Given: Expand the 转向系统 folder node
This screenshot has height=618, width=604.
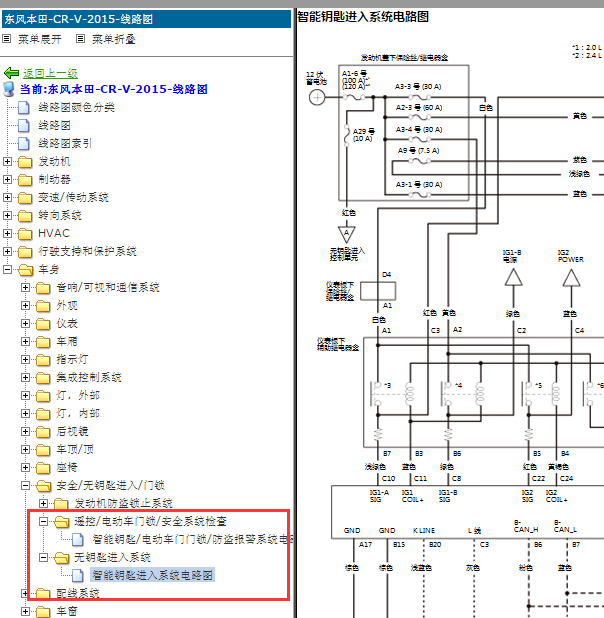Looking at the screenshot, I should click(7, 215).
